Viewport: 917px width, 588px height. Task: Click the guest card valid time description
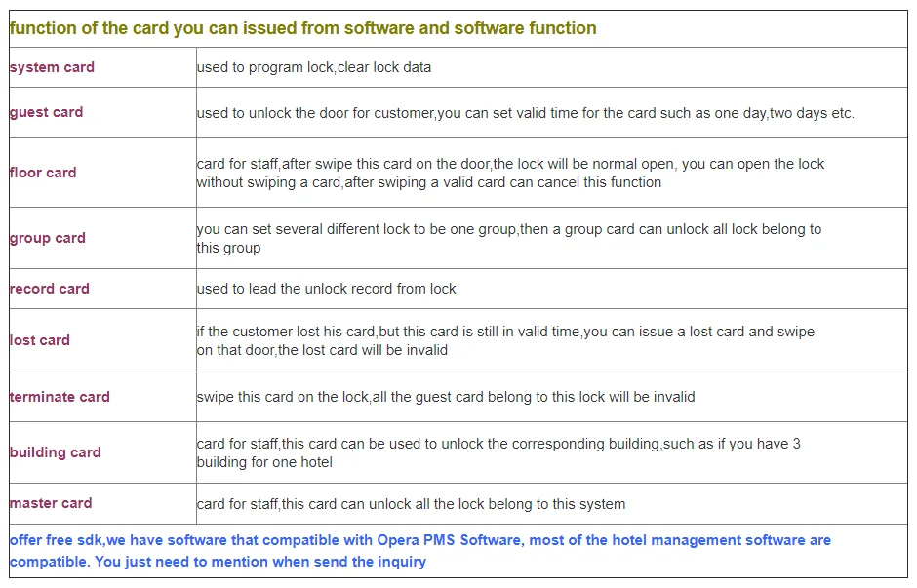point(525,113)
